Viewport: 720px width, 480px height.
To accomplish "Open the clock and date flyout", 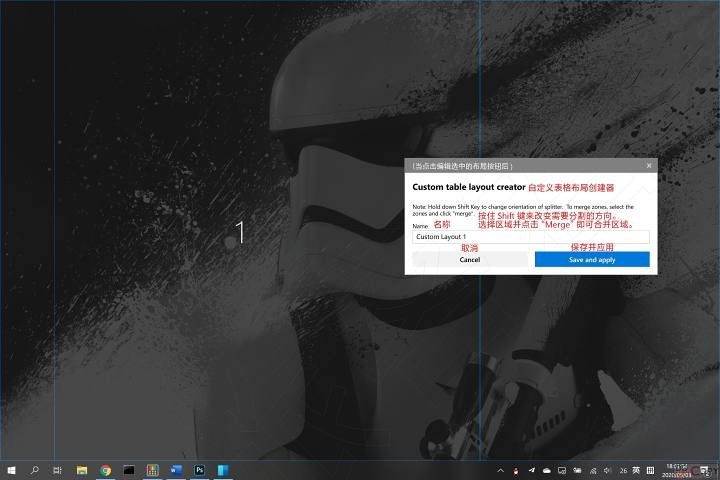I will (677, 470).
